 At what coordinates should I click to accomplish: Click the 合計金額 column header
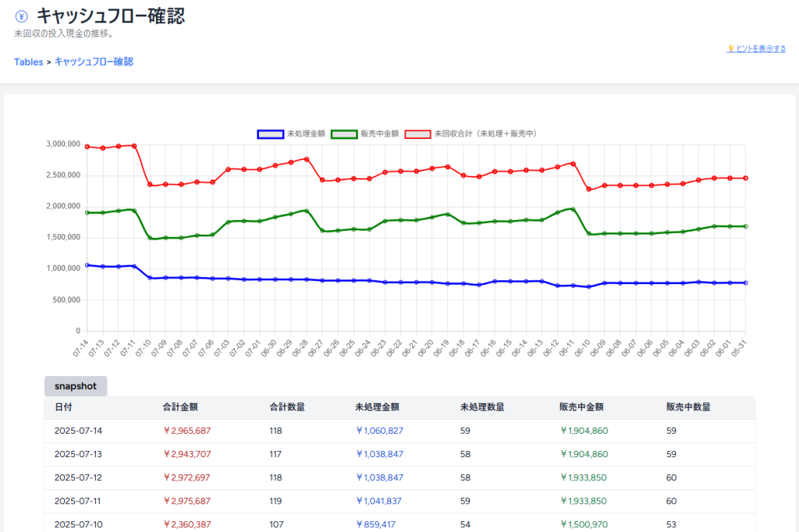(179, 407)
